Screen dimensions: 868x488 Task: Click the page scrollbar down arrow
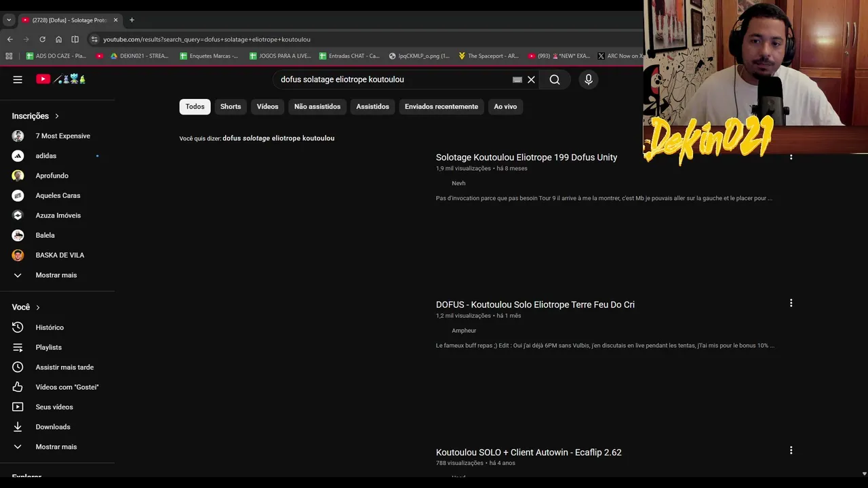coord(863,474)
